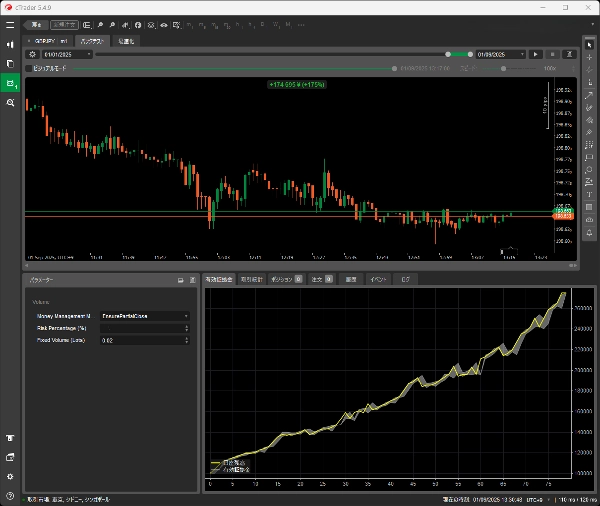Adjust the speed stepper arrows

tap(573, 69)
